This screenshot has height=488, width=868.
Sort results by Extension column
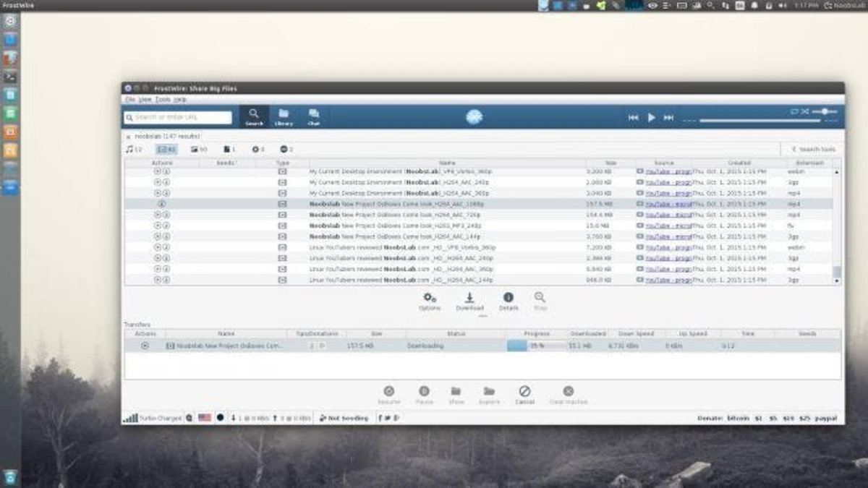pyautogui.click(x=810, y=163)
